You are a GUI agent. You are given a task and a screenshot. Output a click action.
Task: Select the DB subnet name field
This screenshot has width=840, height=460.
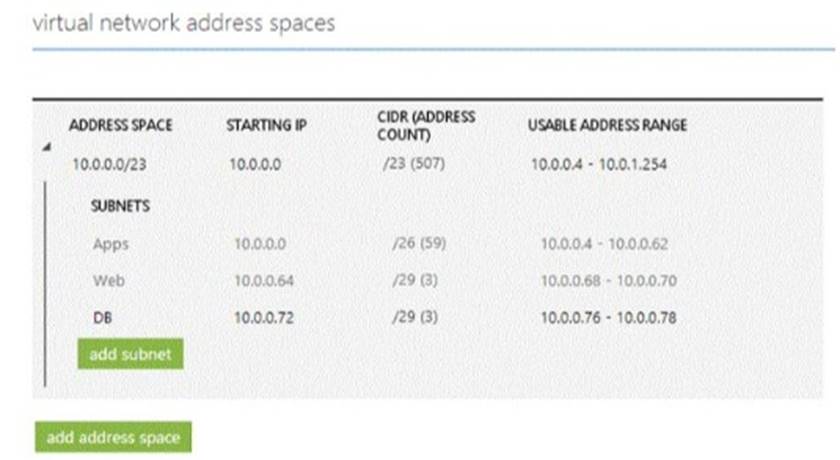(102, 318)
